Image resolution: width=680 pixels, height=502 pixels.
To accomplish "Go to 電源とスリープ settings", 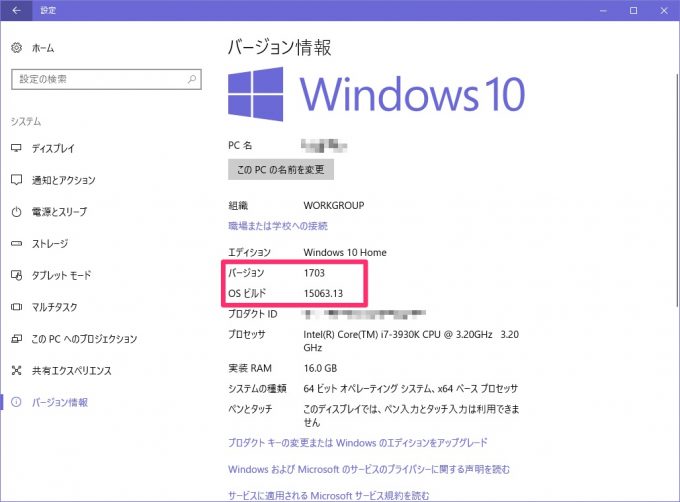I will pyautogui.click(x=59, y=212).
